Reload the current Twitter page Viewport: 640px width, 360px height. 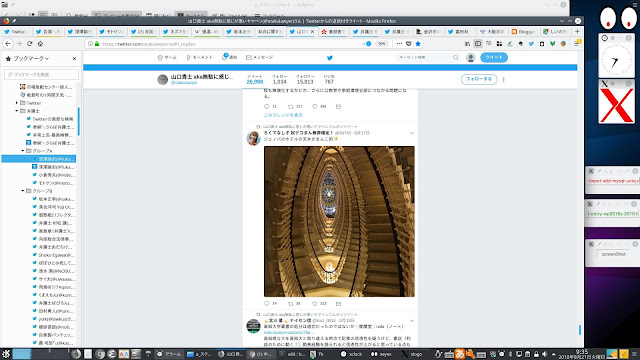29,44
